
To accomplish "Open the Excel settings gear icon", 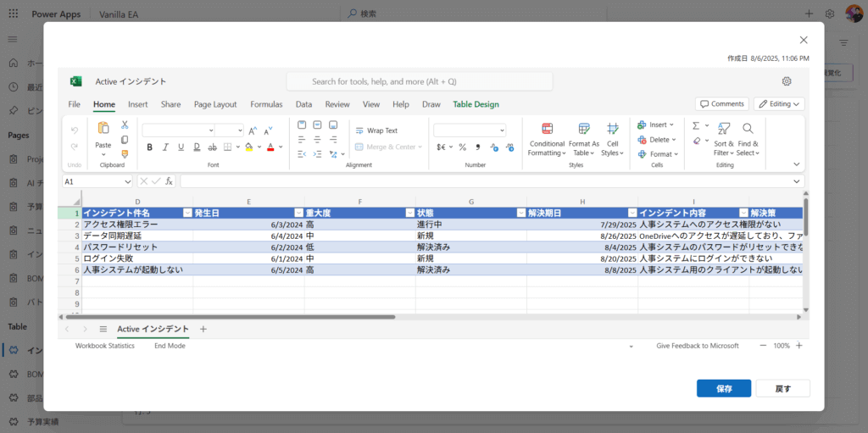I will coord(787,81).
